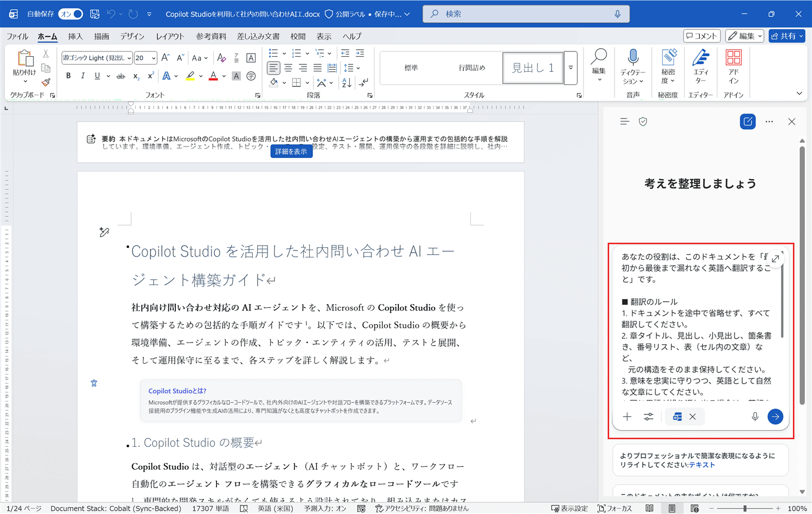Center-align the paragraph text
The image size is (812, 514).
click(289, 68)
